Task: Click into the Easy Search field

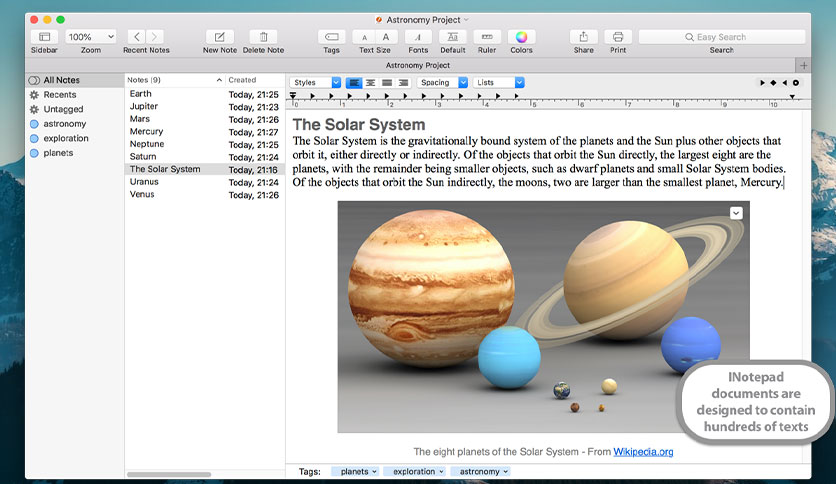Action: click(x=721, y=37)
